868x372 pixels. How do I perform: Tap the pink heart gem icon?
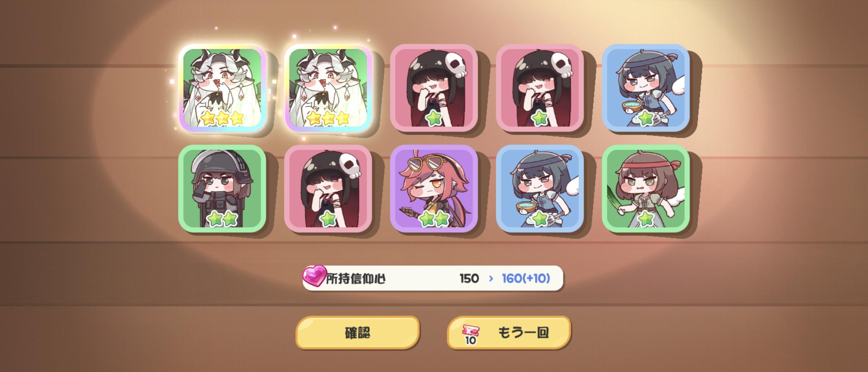click(314, 276)
